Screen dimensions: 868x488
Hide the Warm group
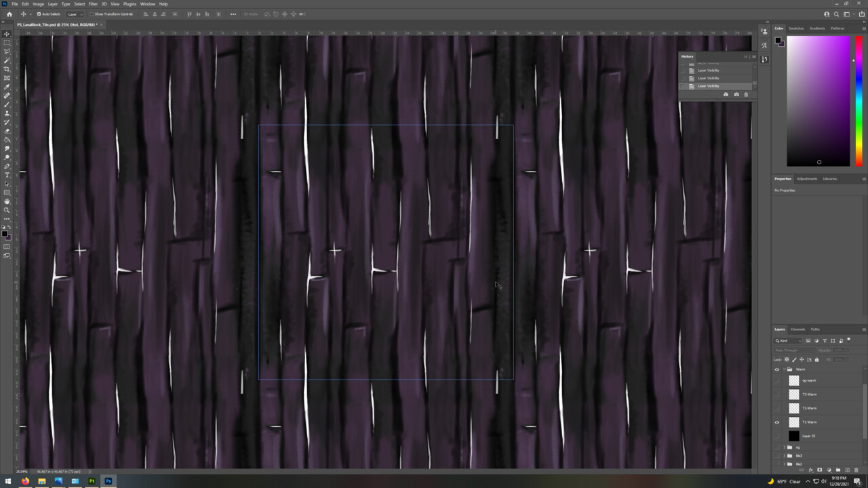pyautogui.click(x=777, y=369)
